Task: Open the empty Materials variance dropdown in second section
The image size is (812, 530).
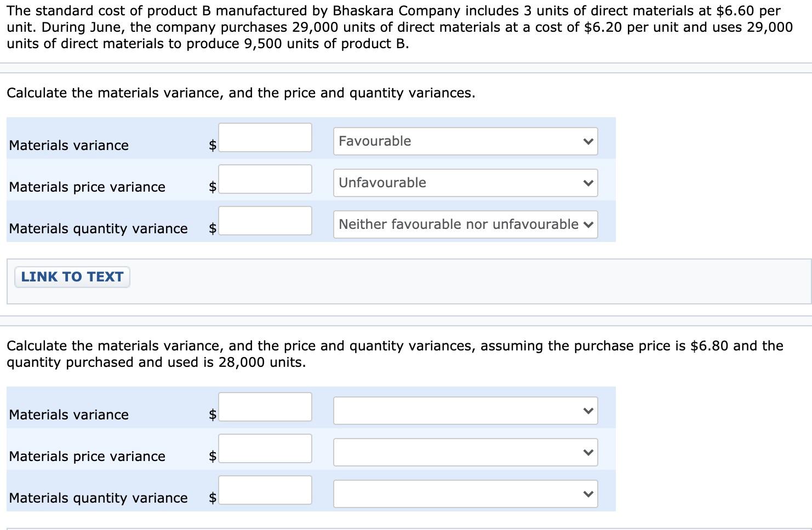Action: click(x=465, y=411)
